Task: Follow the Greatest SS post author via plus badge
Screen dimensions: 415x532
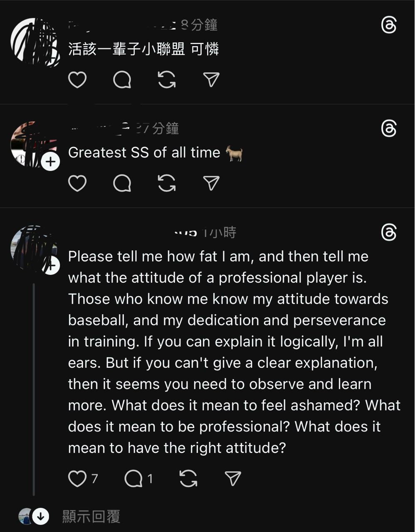Action: [50, 161]
